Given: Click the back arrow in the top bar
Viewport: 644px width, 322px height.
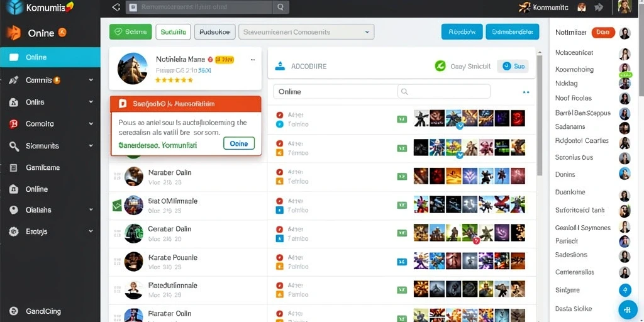Looking at the screenshot, I should [116, 7].
